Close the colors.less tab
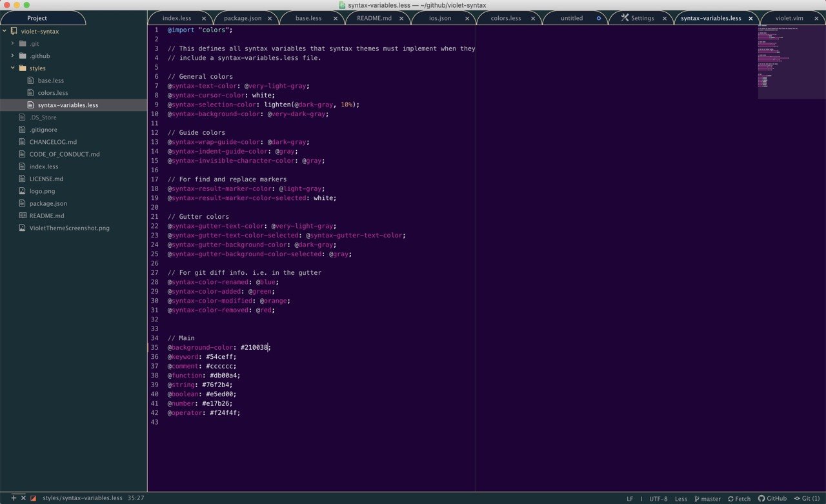826x504 pixels. tap(533, 18)
